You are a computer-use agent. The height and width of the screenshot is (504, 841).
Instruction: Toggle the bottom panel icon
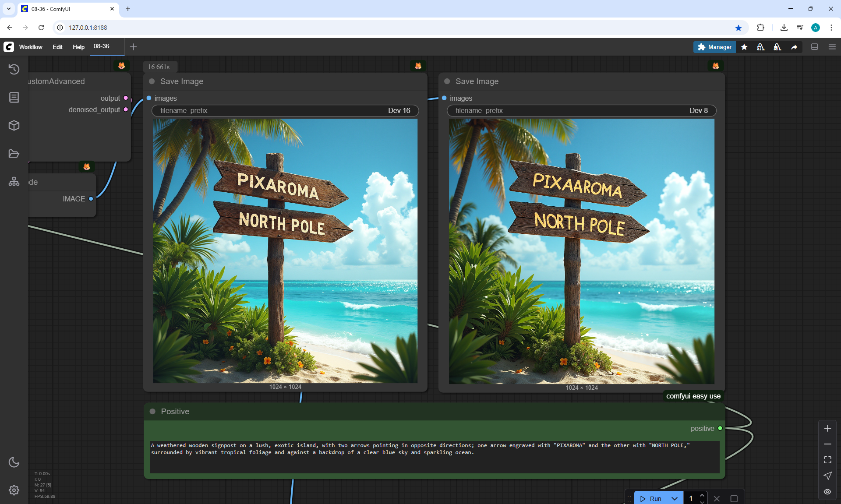click(x=814, y=47)
